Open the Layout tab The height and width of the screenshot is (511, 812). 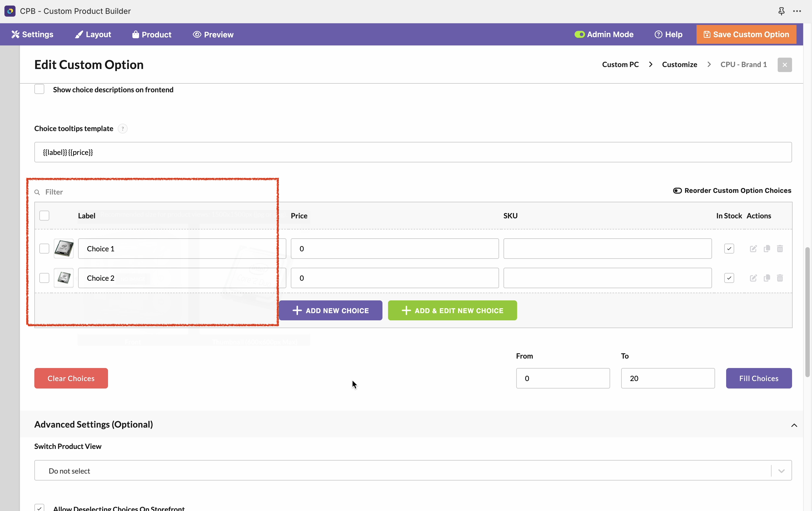[93, 34]
